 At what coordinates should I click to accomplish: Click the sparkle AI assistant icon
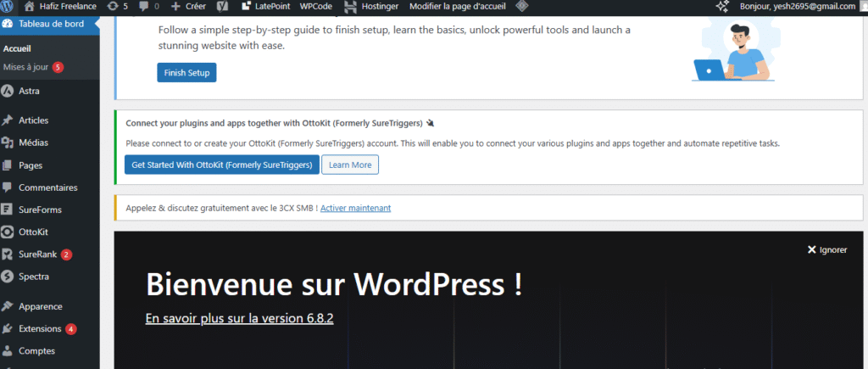point(722,7)
